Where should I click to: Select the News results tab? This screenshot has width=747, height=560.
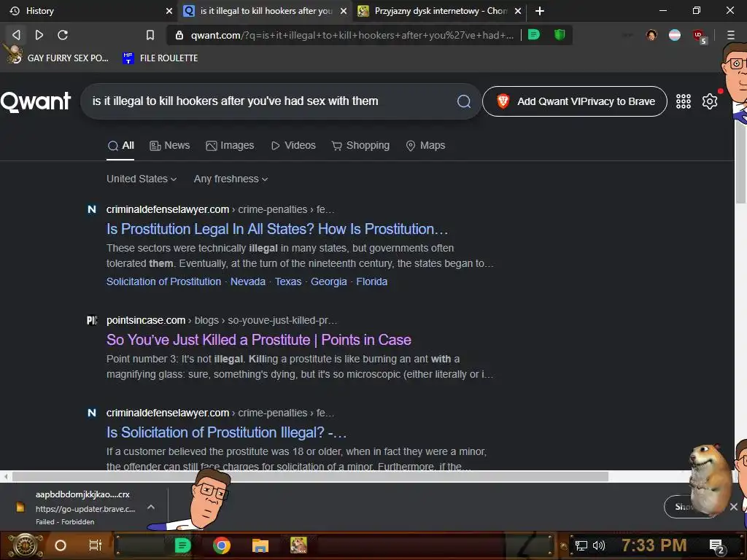(169, 145)
